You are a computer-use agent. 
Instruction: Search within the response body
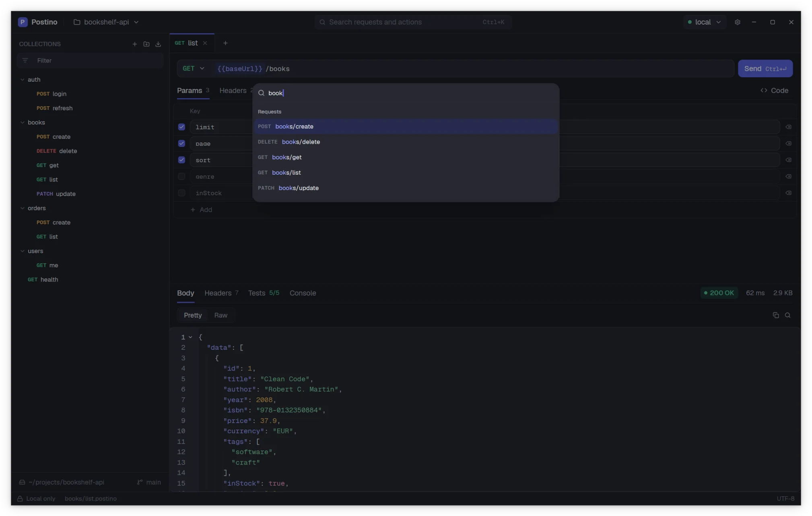pyautogui.click(x=788, y=315)
